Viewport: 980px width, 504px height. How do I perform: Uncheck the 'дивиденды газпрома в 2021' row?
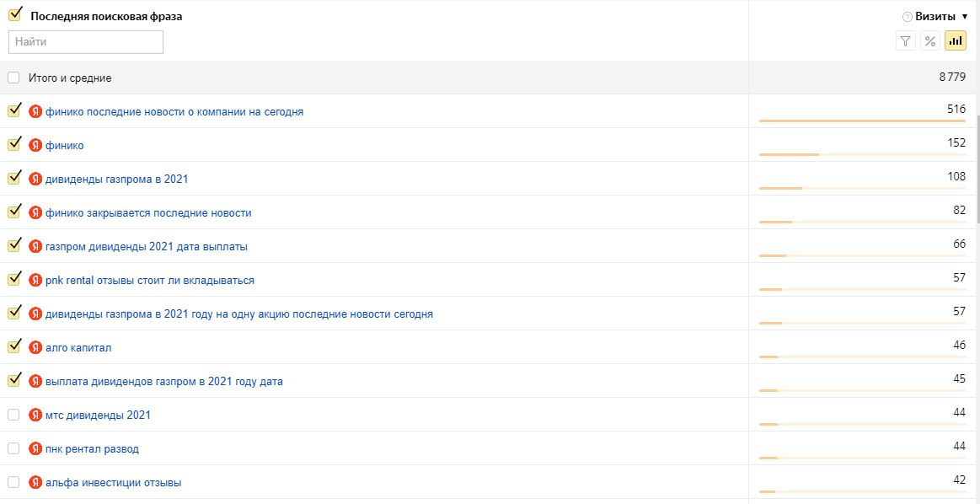(14, 178)
